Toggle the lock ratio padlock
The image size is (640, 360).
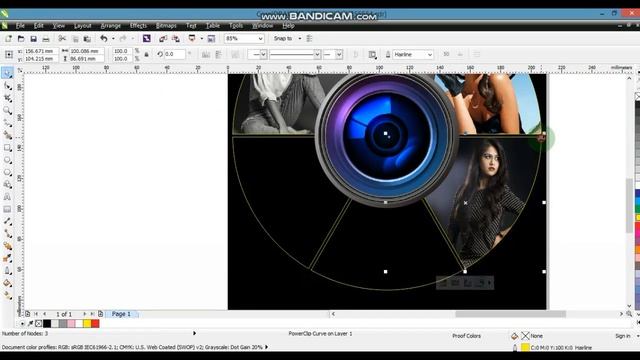(147, 54)
